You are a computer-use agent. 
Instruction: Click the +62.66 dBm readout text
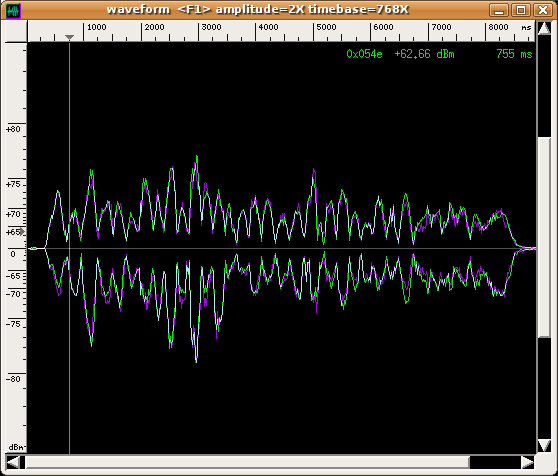(424, 54)
